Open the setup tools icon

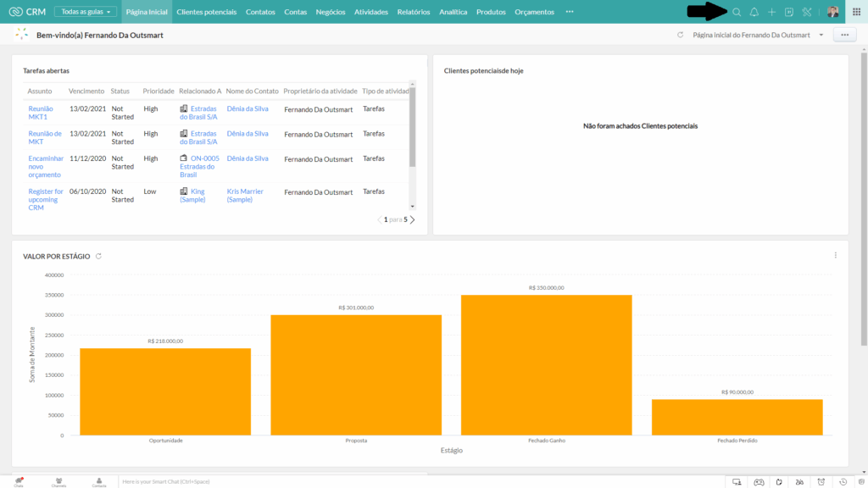[x=807, y=12]
